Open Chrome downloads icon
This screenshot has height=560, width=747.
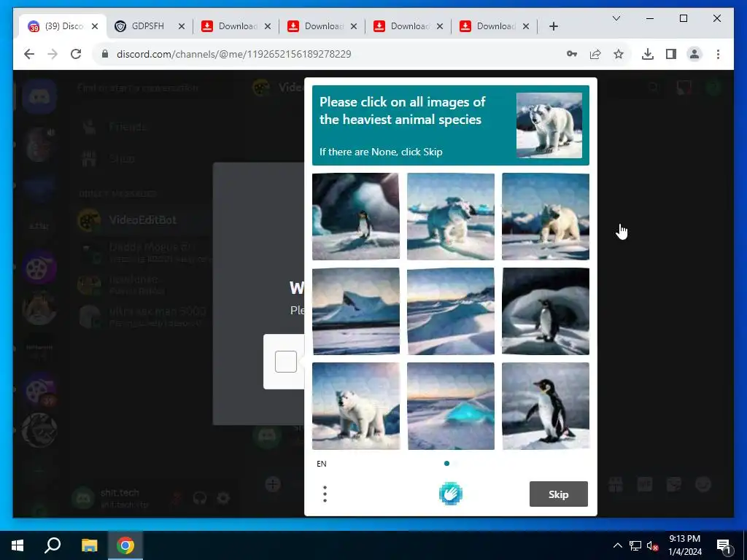point(648,54)
